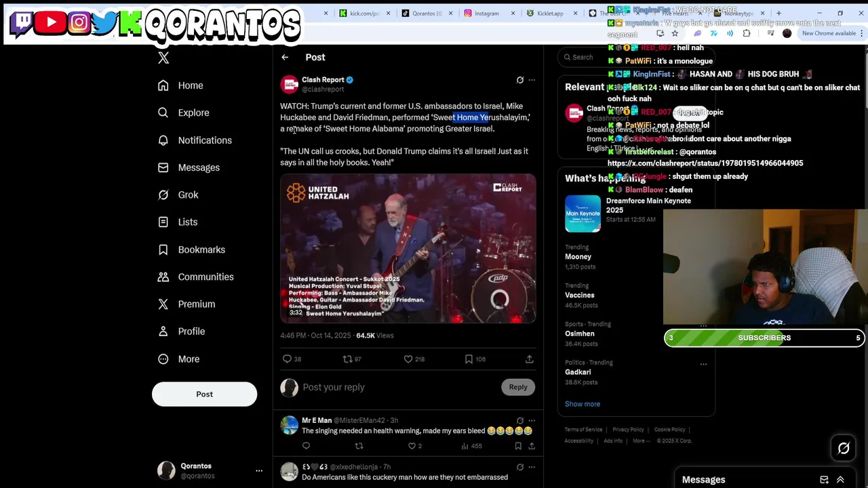The width and height of the screenshot is (868, 488).
Task: Open account switcher dots next to Qorantos
Action: 259,470
